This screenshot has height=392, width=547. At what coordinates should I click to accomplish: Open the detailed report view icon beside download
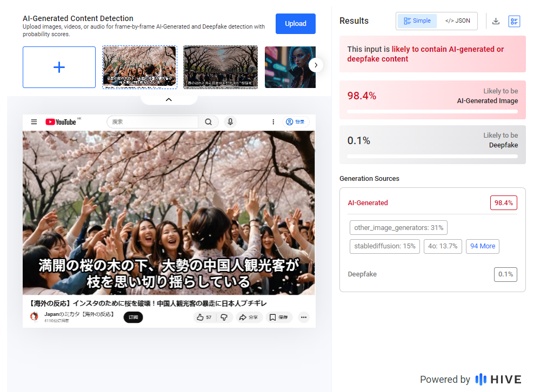(x=513, y=21)
